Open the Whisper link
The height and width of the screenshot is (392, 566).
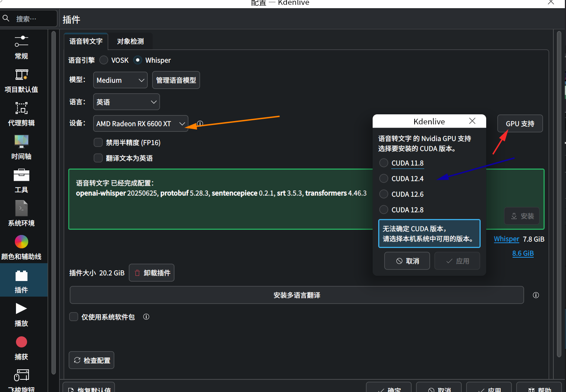click(x=507, y=239)
